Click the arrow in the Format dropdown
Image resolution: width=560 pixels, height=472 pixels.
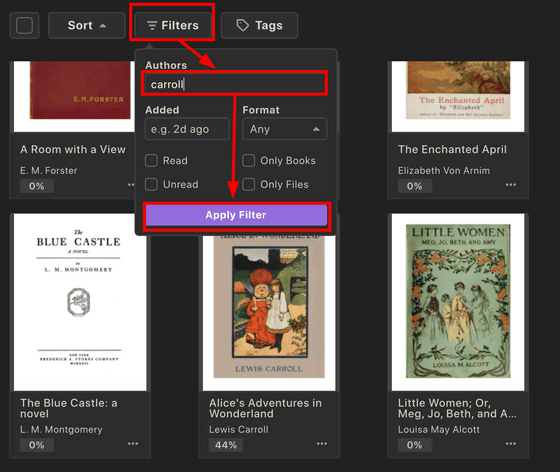pyautogui.click(x=316, y=129)
